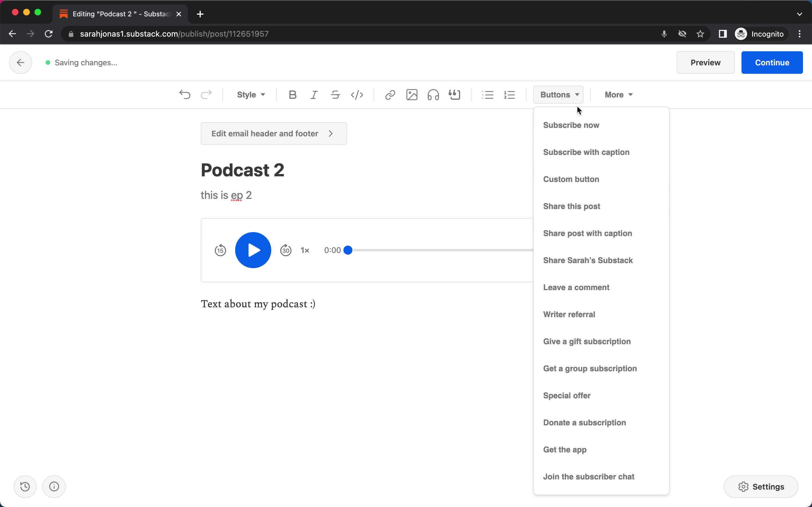Click the Bold formatting icon
The width and height of the screenshot is (812, 507).
pos(292,94)
